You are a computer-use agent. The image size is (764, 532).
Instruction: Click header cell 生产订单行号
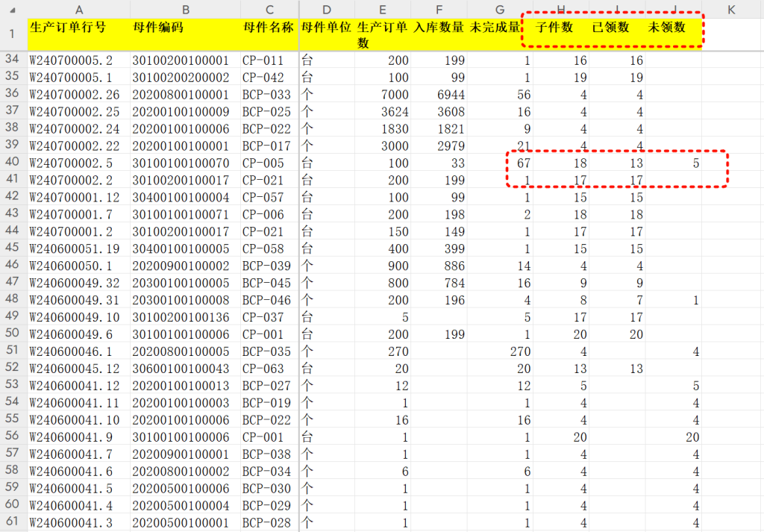coord(79,34)
